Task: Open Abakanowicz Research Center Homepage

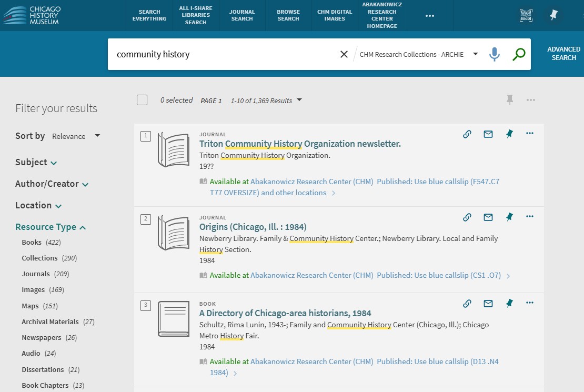Action: pyautogui.click(x=382, y=15)
